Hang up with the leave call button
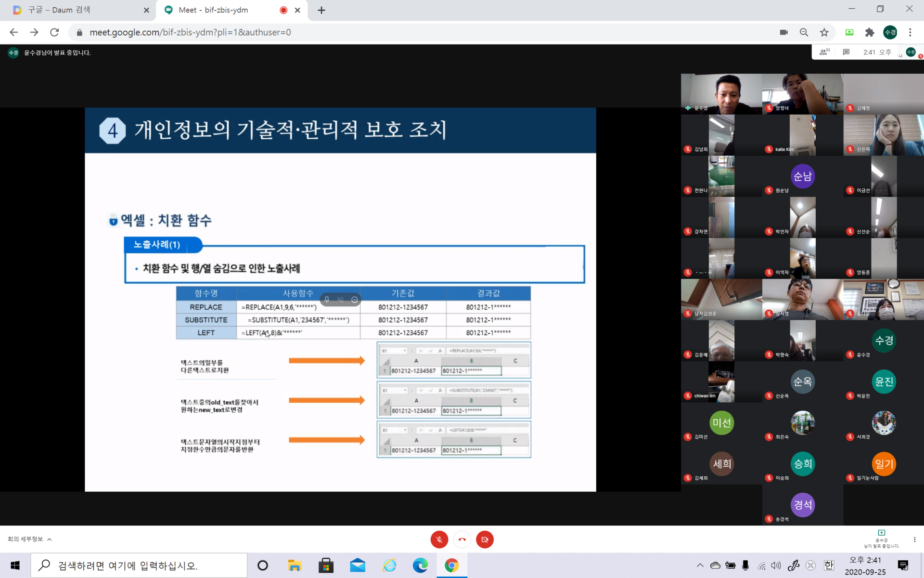Image resolution: width=924 pixels, height=578 pixels. [462, 539]
